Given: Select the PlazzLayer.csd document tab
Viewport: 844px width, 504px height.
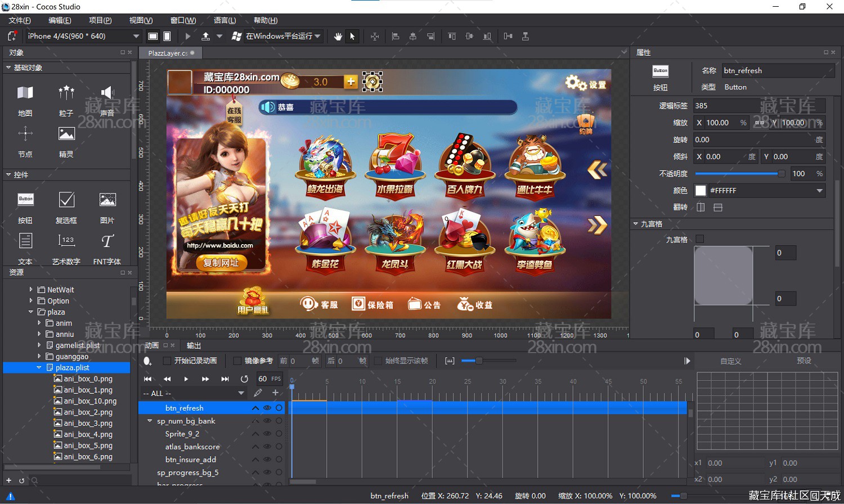Looking at the screenshot, I should [170, 53].
